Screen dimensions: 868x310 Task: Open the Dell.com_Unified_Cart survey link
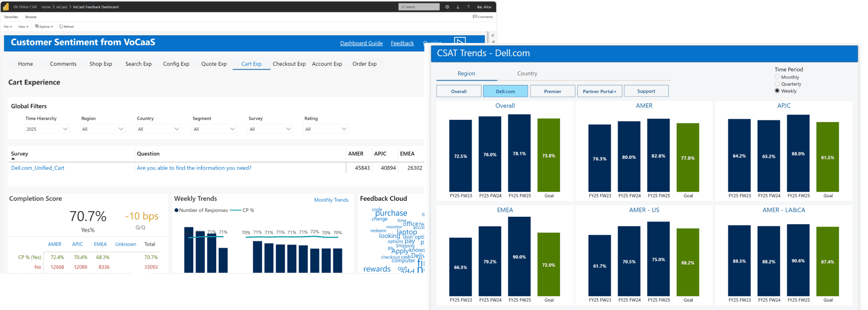pos(38,168)
